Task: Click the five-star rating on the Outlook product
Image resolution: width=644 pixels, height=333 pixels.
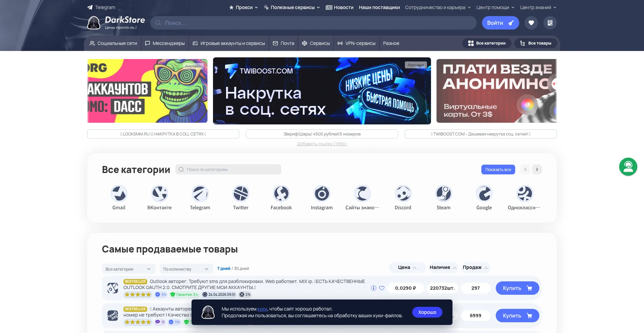Action: (138, 294)
